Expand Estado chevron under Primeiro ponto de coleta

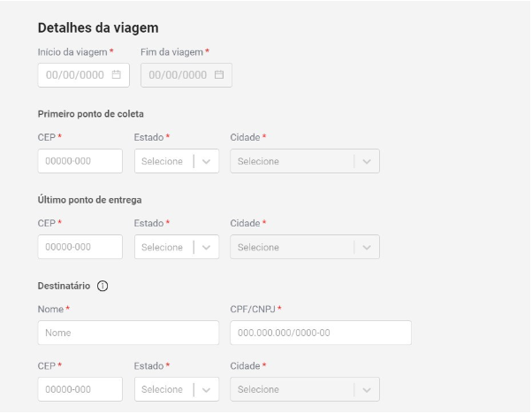[207, 161]
